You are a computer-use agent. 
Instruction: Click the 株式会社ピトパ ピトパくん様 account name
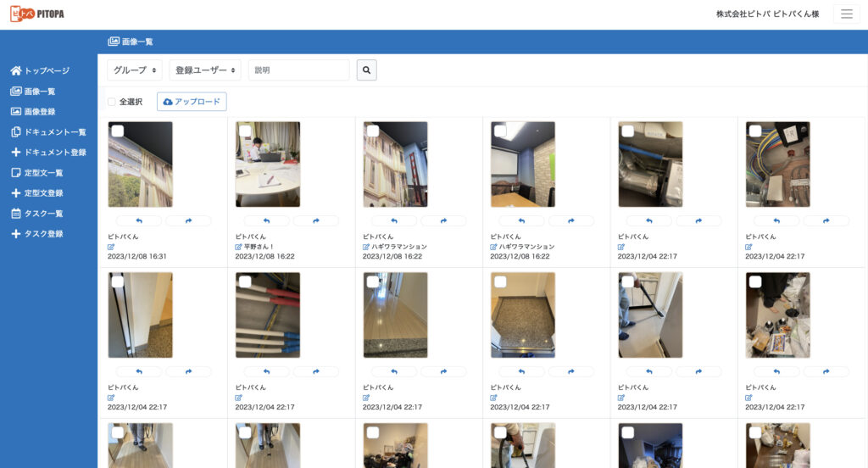tap(767, 14)
